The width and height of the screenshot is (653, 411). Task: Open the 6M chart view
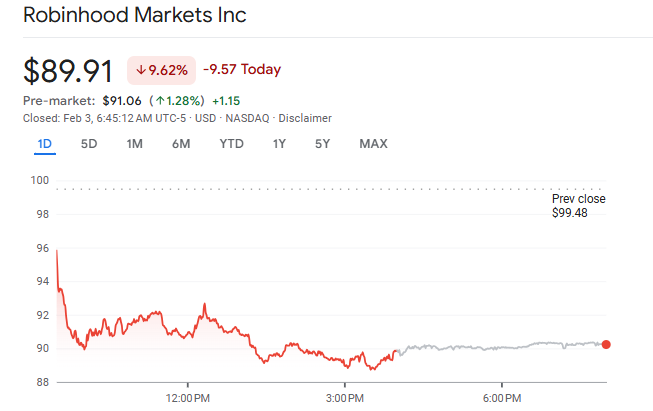181,143
